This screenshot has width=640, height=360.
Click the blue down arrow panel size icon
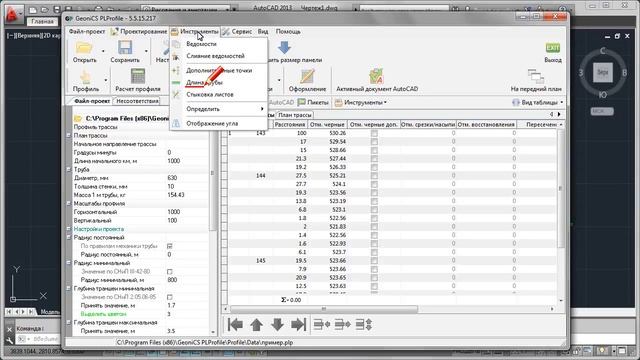coord(284,48)
